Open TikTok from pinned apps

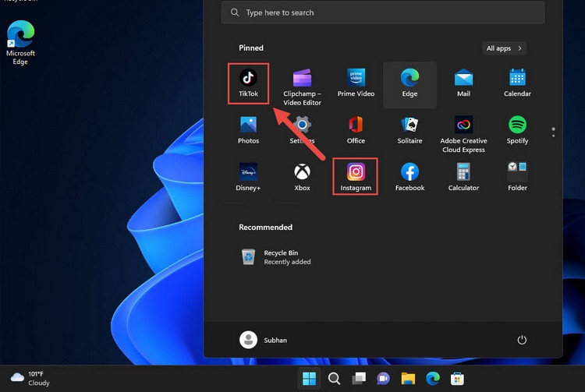pos(248,83)
